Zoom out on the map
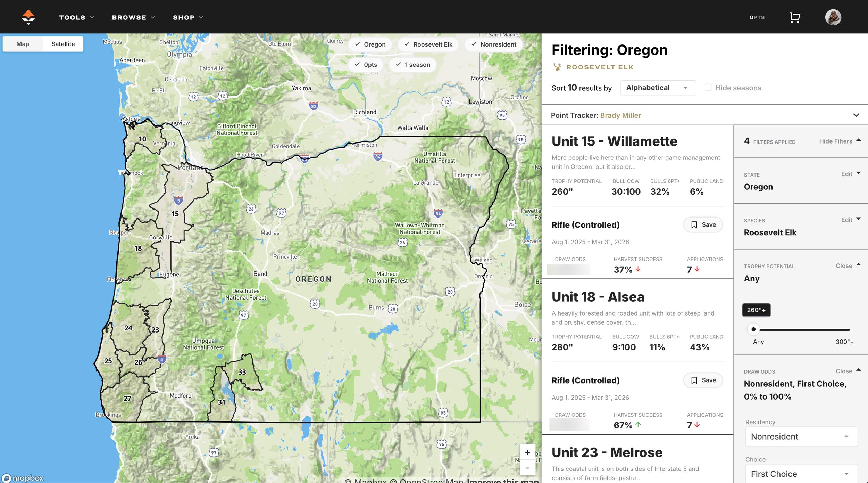 pyautogui.click(x=527, y=468)
